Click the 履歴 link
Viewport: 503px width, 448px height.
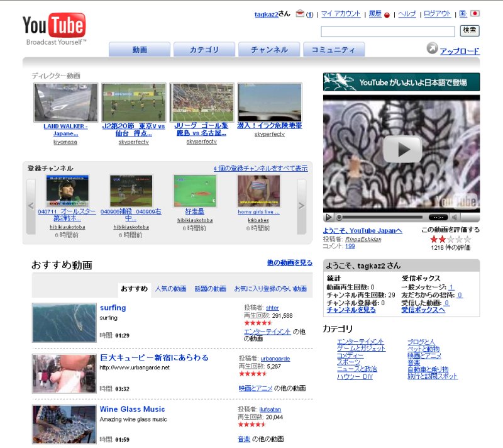point(375,14)
